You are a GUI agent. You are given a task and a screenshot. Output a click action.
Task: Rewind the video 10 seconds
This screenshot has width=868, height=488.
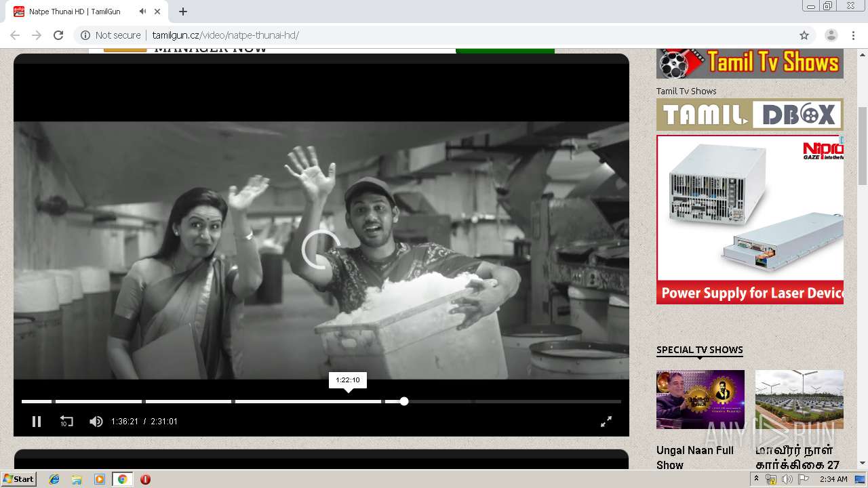[66, 422]
